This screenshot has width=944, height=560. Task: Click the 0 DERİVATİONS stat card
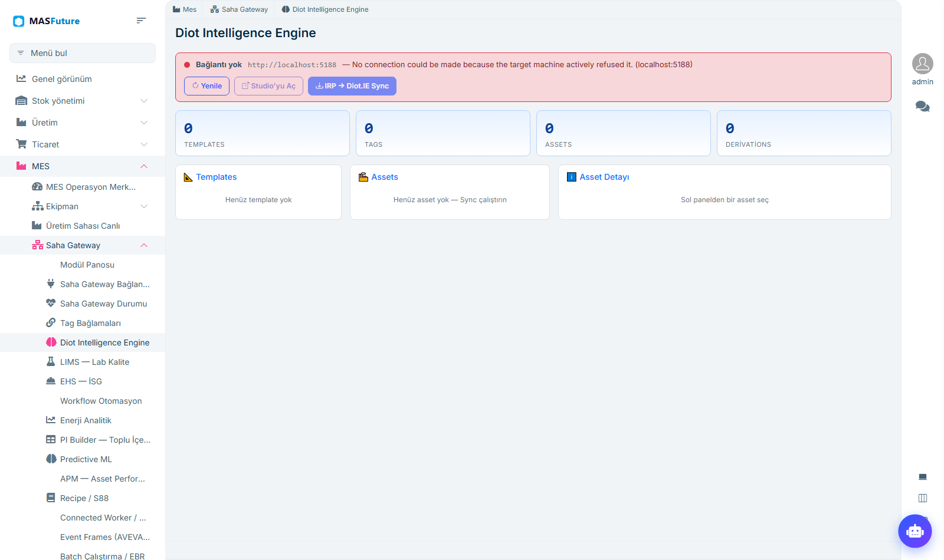coord(804,133)
